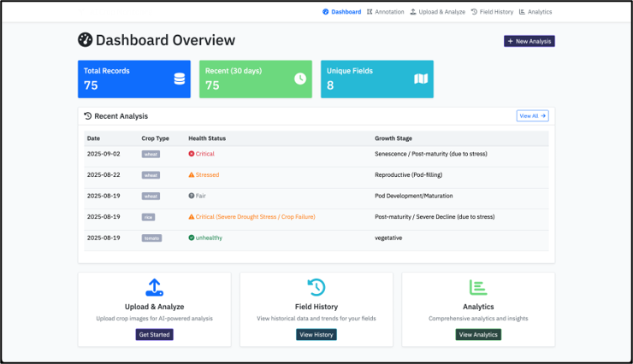Go to Upload & Analyze in top navigation

438,12
